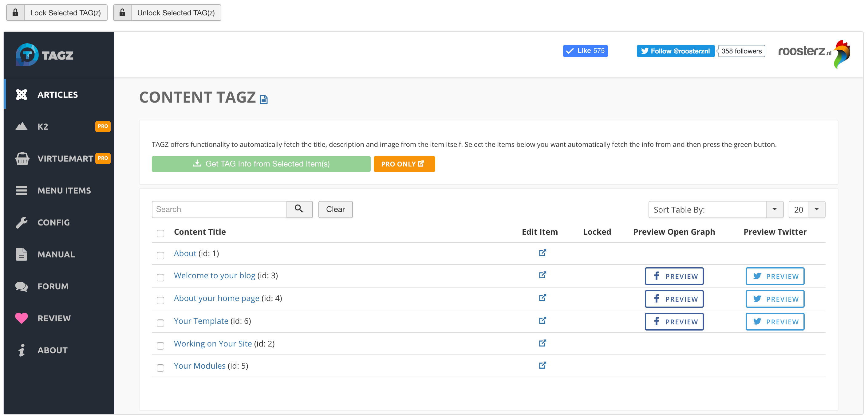Click the Clear search button

click(x=335, y=209)
